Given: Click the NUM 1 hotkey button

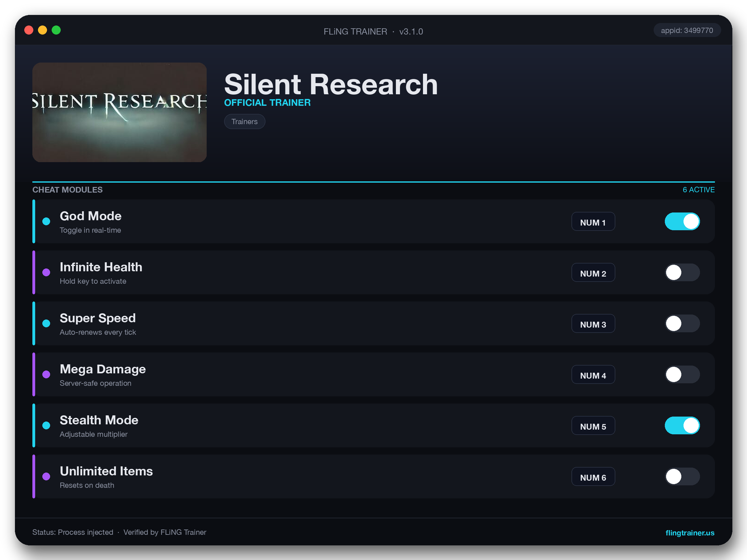Looking at the screenshot, I should pyautogui.click(x=593, y=222).
